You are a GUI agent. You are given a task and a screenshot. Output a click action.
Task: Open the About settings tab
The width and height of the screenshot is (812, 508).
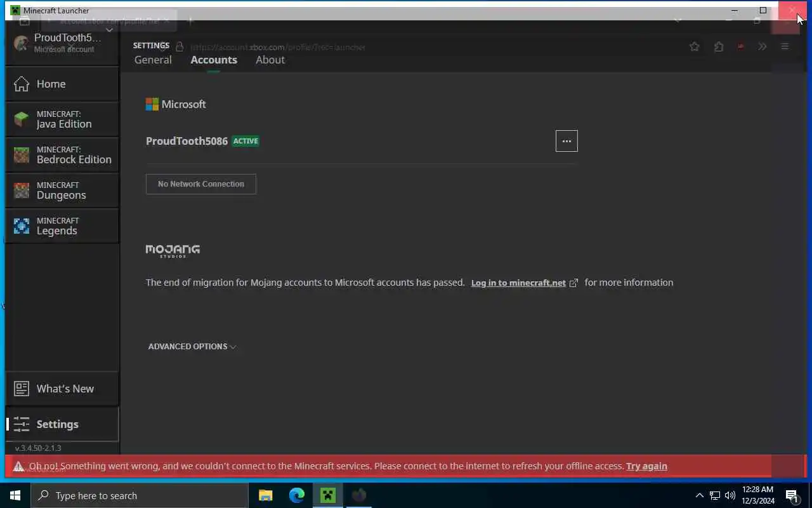270,60
